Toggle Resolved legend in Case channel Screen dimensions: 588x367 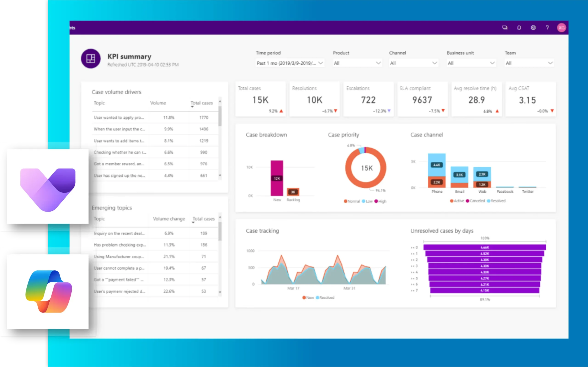click(x=496, y=201)
